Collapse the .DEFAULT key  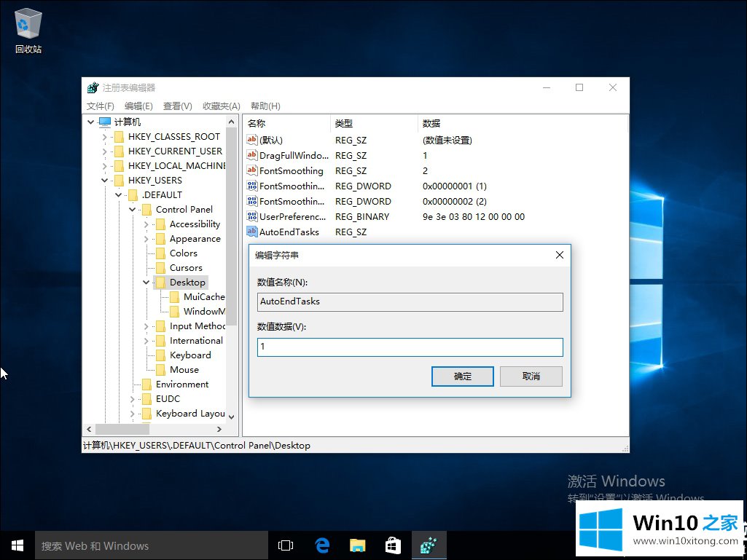119,195
